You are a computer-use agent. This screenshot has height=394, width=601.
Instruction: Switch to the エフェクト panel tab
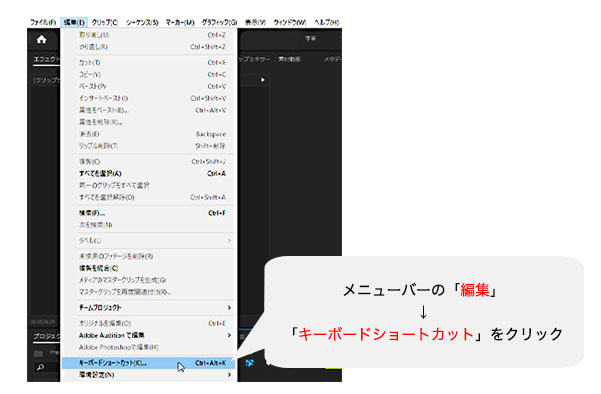click(46, 59)
